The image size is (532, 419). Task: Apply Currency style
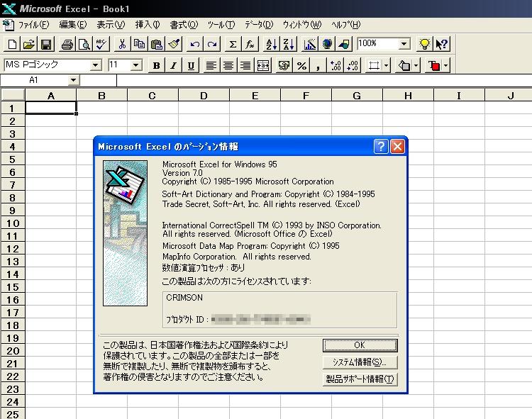[x=284, y=65]
